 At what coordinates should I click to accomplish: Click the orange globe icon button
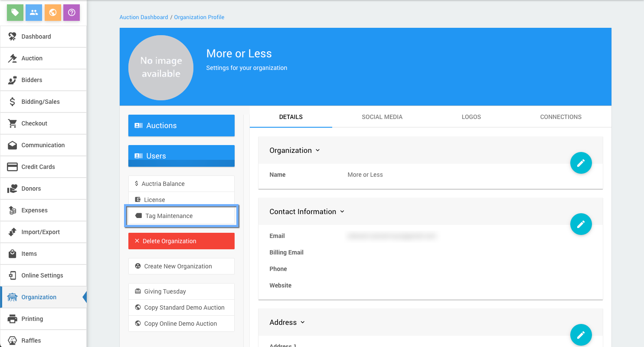pyautogui.click(x=53, y=13)
